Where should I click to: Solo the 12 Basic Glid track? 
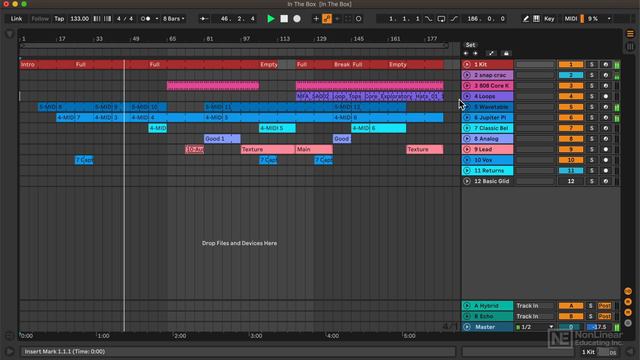point(591,181)
